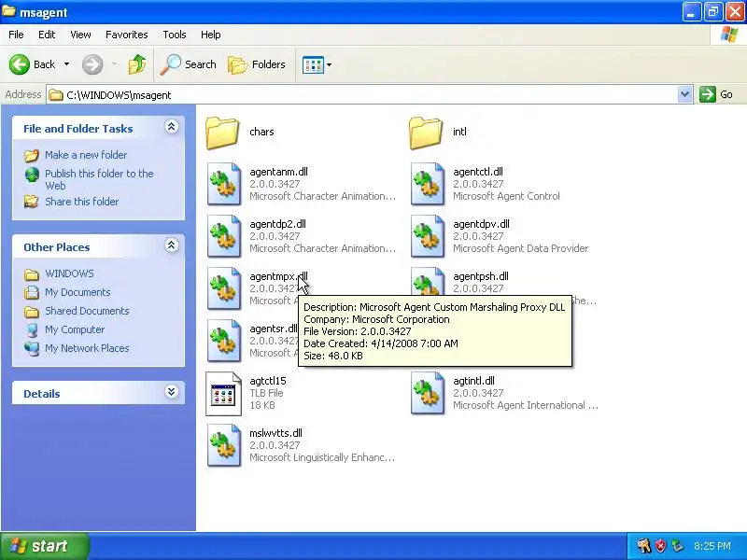Click the keys tray icon

tap(644, 546)
